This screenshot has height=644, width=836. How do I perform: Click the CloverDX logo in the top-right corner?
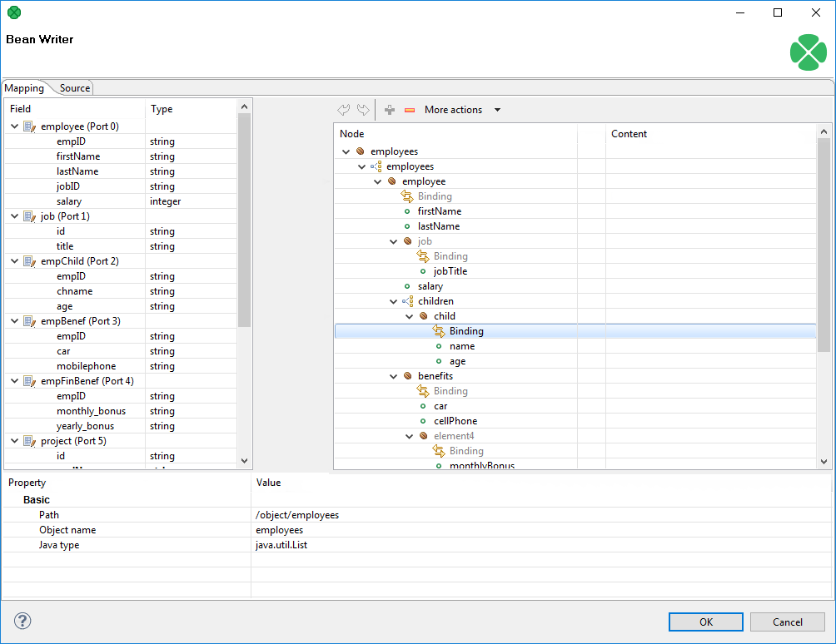tap(808, 52)
